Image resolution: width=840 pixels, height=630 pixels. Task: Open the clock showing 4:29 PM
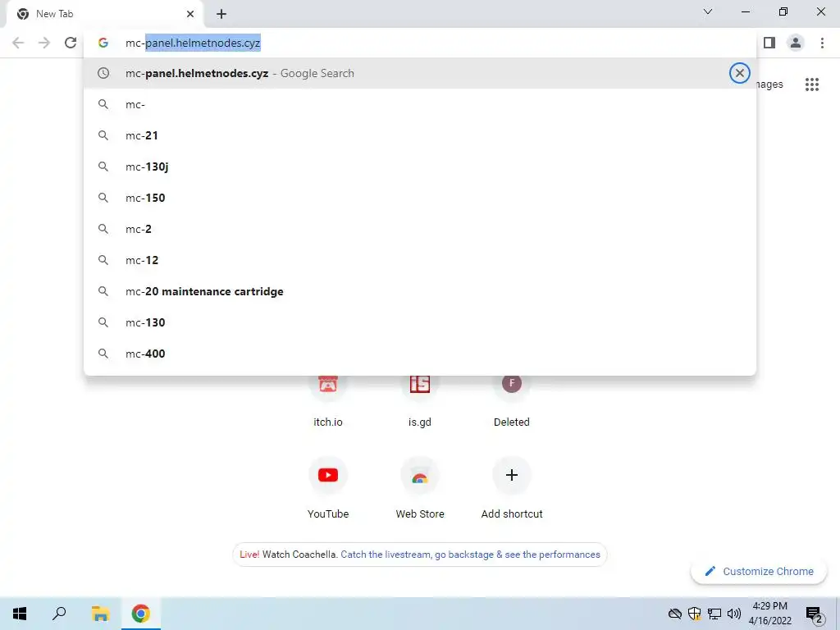[769, 614]
